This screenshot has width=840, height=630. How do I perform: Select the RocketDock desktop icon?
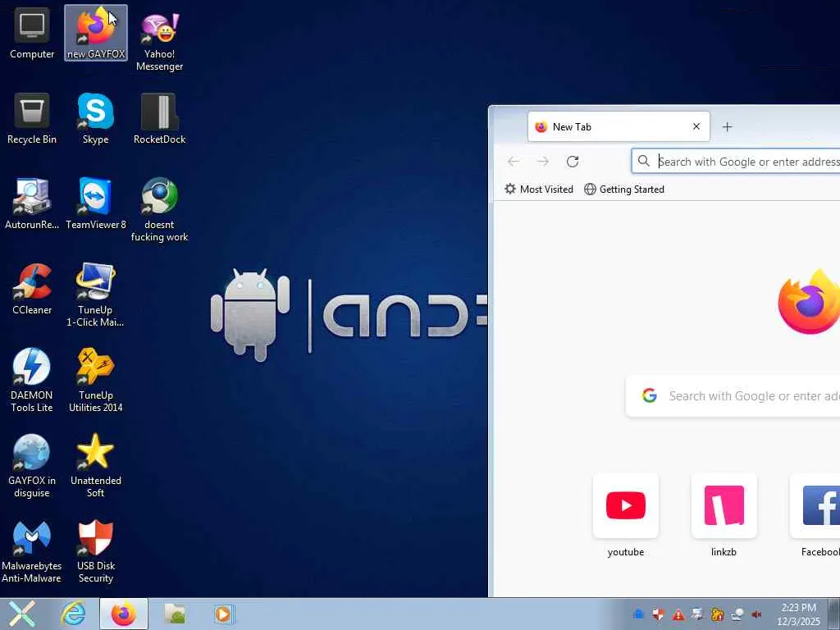pos(160,118)
